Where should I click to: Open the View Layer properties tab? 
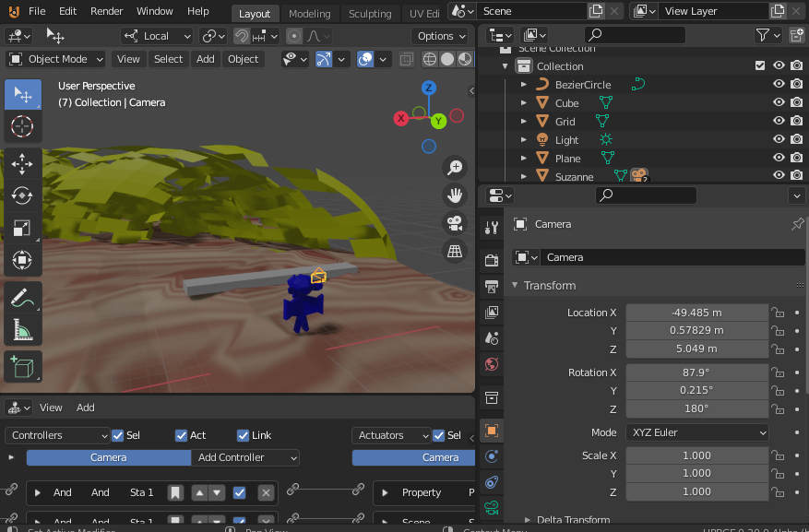pyautogui.click(x=491, y=313)
